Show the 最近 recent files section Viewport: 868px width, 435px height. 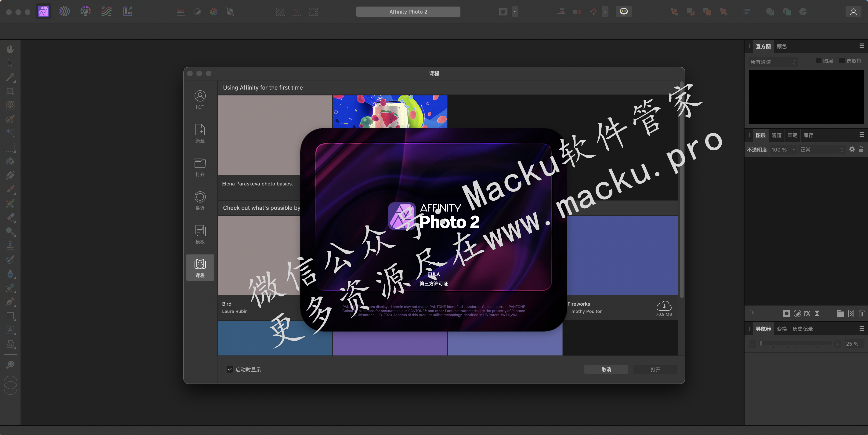[x=200, y=201]
